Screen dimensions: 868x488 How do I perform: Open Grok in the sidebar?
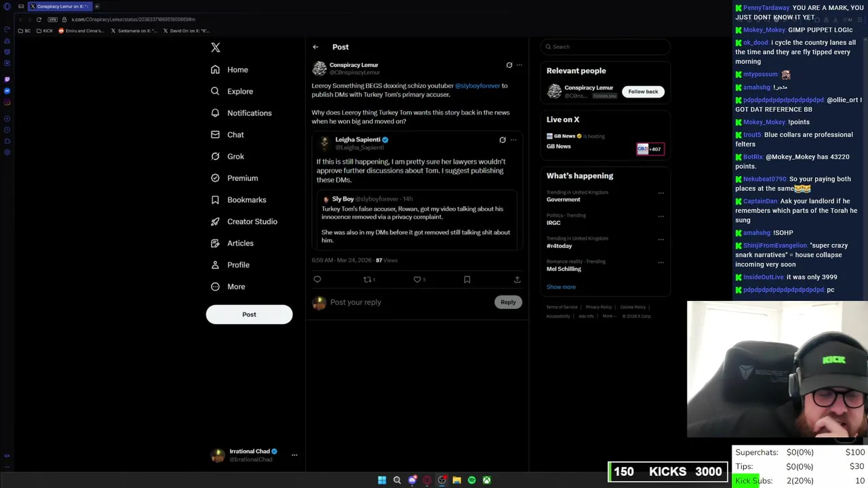pyautogui.click(x=227, y=157)
